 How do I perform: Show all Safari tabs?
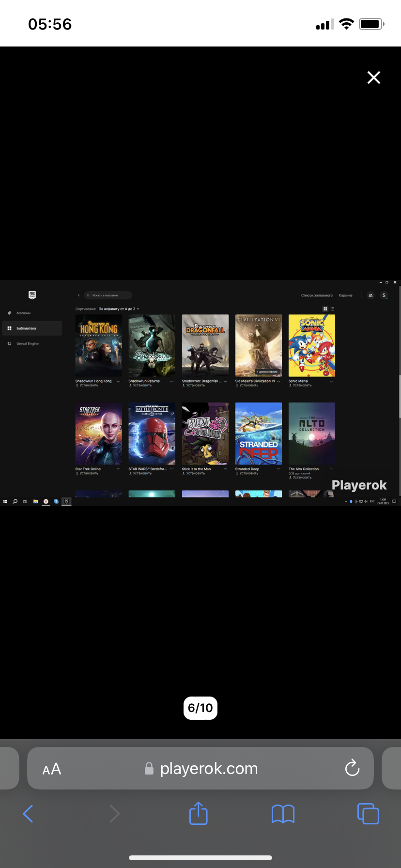coord(368,813)
